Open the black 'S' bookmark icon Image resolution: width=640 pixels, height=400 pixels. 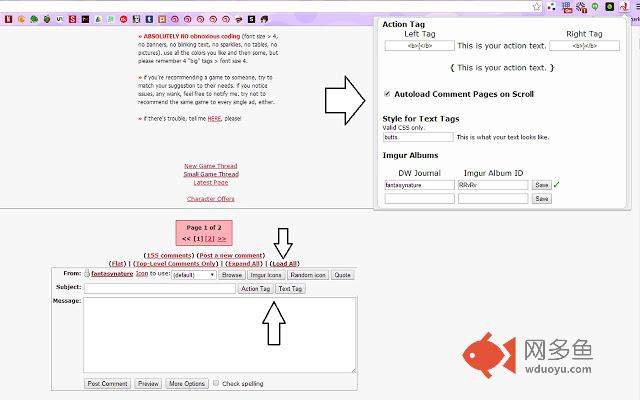pos(251,19)
